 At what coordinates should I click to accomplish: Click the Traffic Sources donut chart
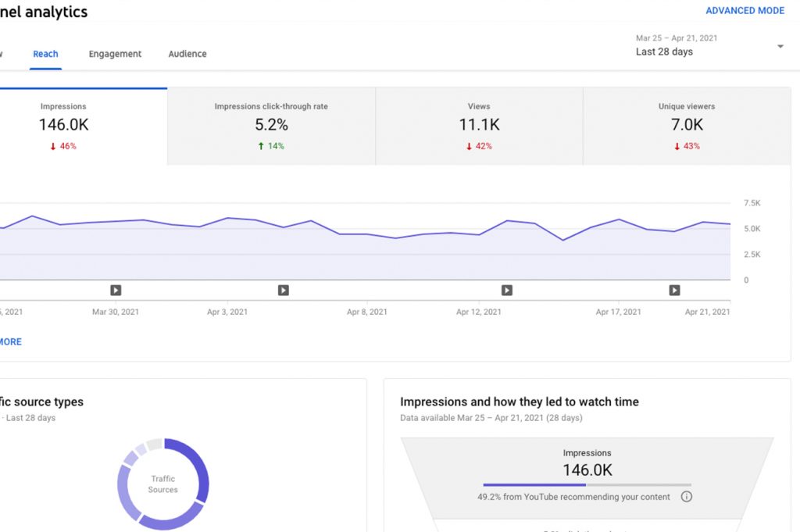pos(162,484)
